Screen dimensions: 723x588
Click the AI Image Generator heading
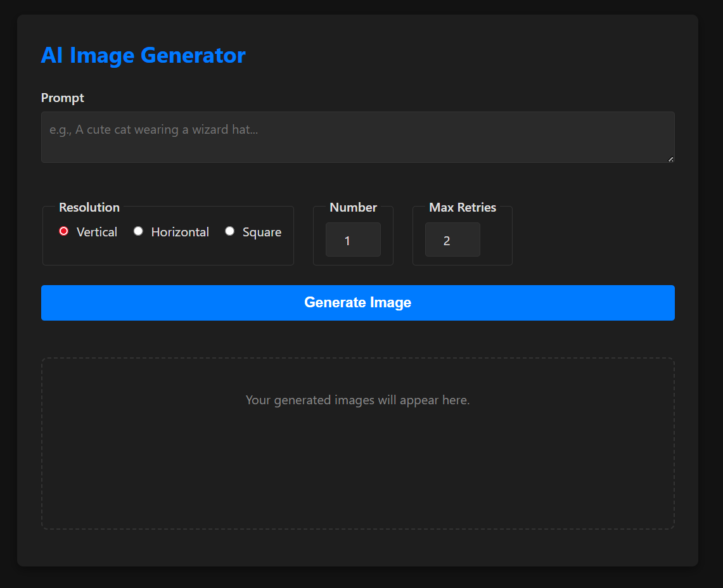click(143, 55)
